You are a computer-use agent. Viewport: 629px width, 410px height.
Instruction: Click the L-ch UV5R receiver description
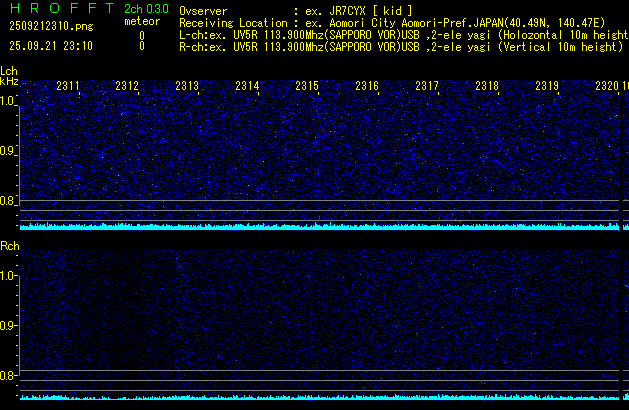[400, 34]
